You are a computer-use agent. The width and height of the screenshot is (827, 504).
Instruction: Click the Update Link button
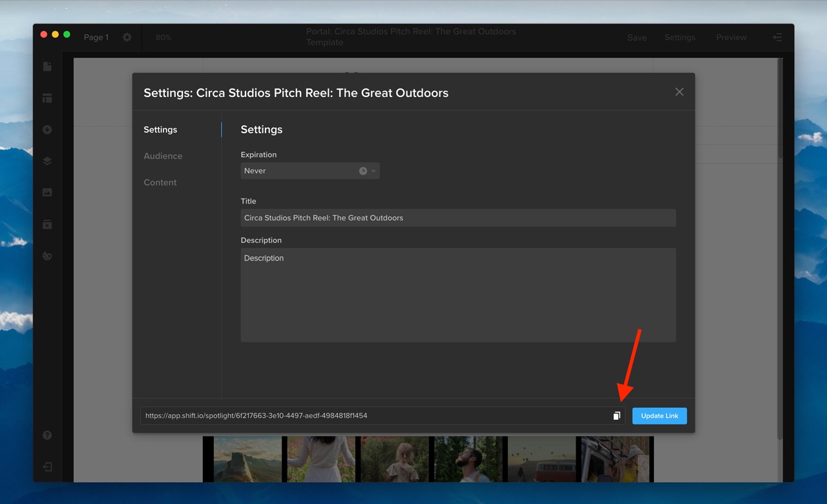click(x=659, y=415)
